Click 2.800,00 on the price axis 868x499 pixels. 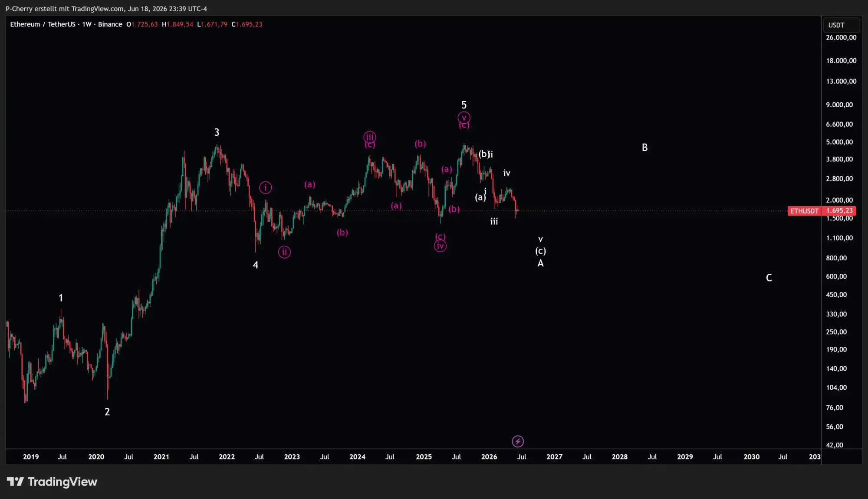(x=839, y=179)
